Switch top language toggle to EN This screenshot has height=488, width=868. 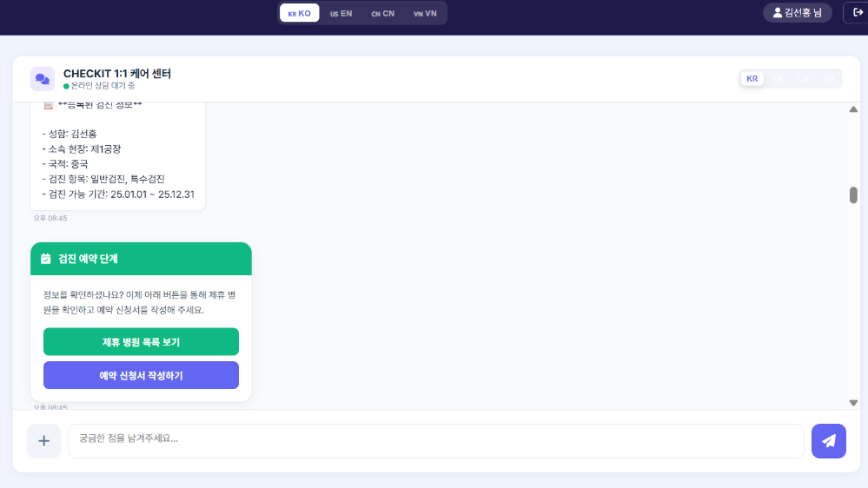coord(341,13)
